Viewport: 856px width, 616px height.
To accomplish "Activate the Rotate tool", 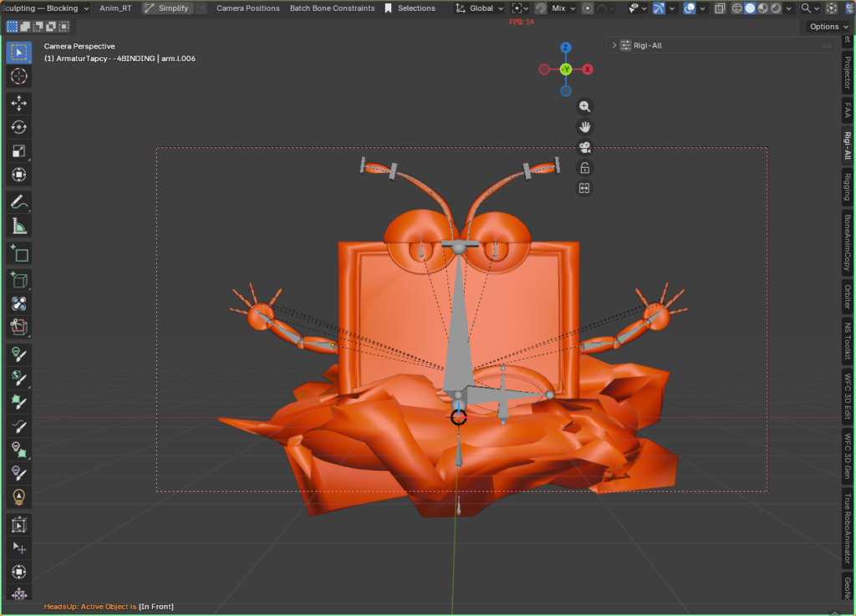I will coord(19,127).
